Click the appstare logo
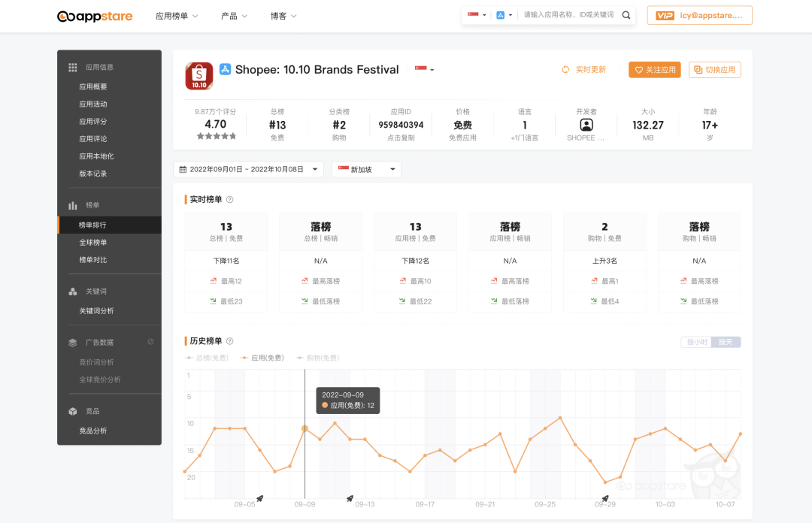Image resolution: width=812 pixels, height=523 pixels. coord(95,16)
